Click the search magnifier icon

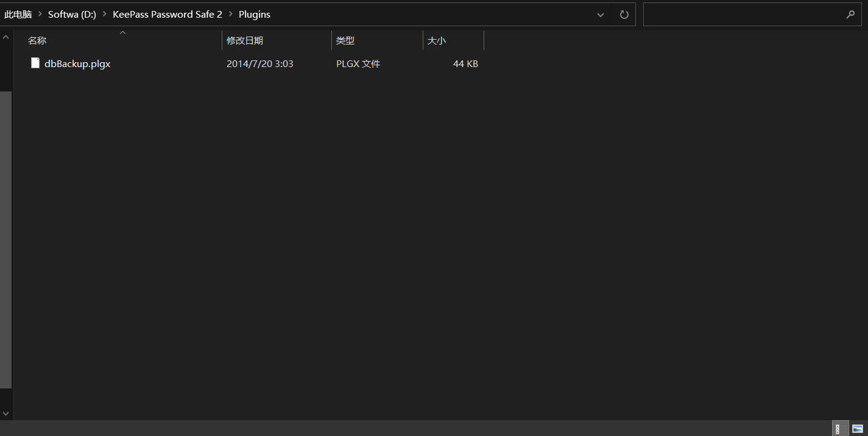pyautogui.click(x=850, y=15)
